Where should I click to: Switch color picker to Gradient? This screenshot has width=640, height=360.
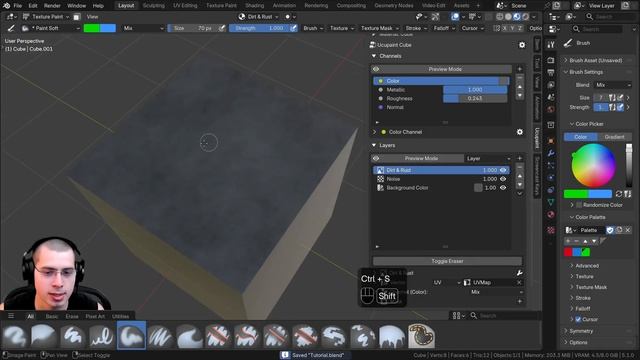[614, 137]
